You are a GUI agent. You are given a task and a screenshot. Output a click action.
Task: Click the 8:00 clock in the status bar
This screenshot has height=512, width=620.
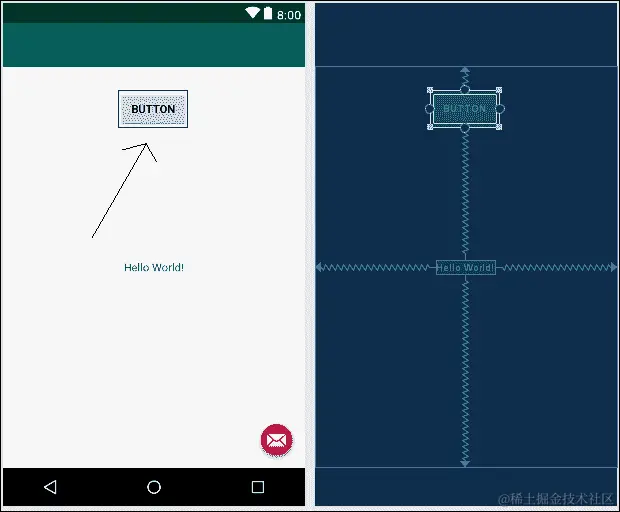(x=289, y=15)
